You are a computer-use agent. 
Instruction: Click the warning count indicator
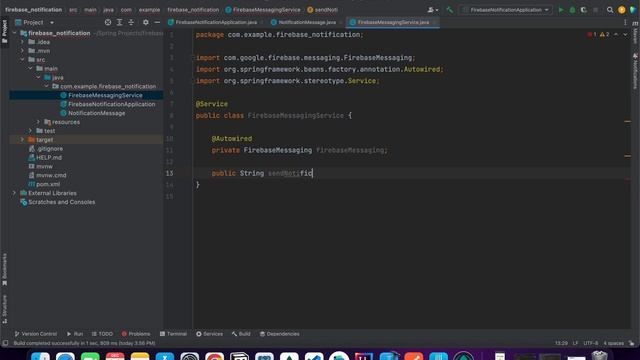pyautogui.click(x=604, y=35)
